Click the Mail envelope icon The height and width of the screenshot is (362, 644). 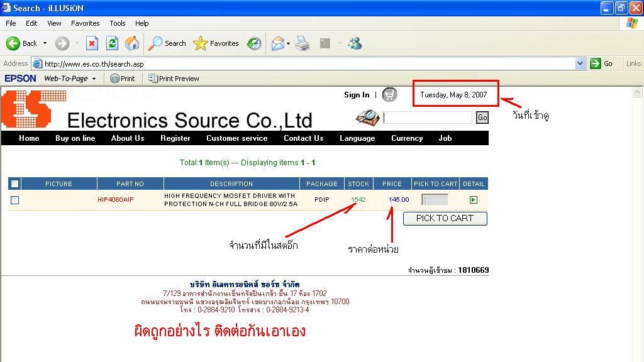pyautogui.click(x=277, y=43)
